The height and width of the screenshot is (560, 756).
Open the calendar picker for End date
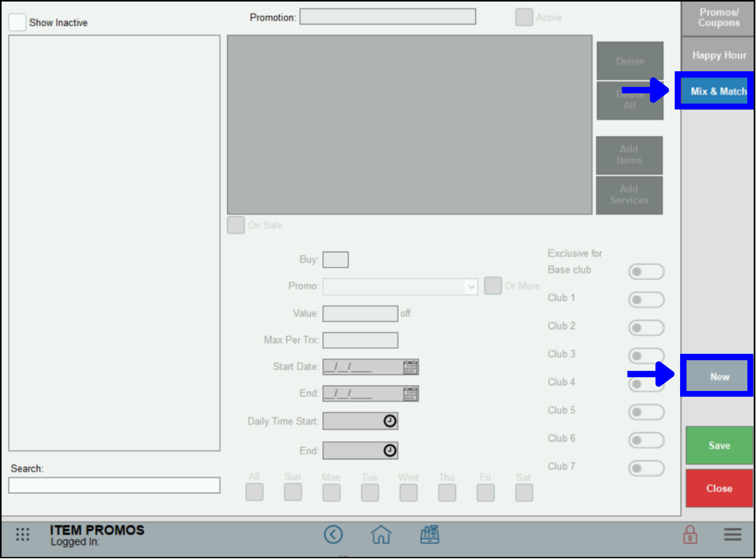click(x=410, y=393)
